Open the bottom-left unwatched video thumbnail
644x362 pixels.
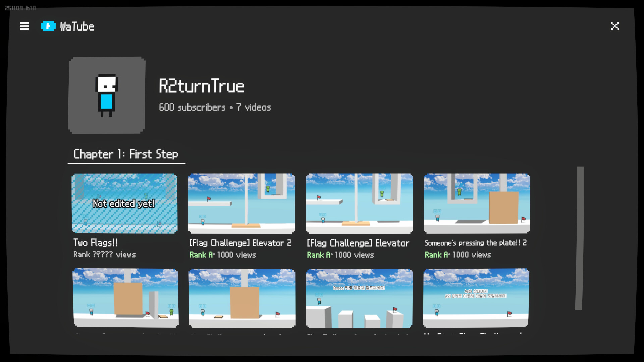click(125, 298)
